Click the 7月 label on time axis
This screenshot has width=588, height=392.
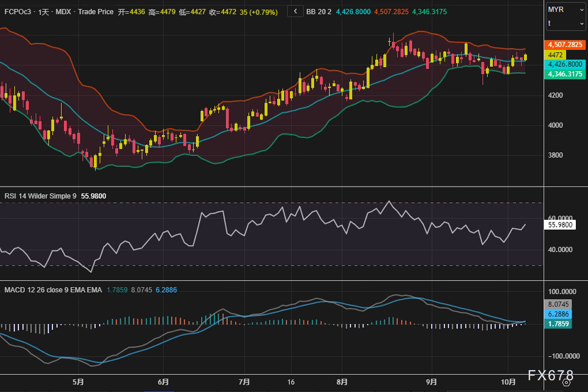(x=244, y=382)
